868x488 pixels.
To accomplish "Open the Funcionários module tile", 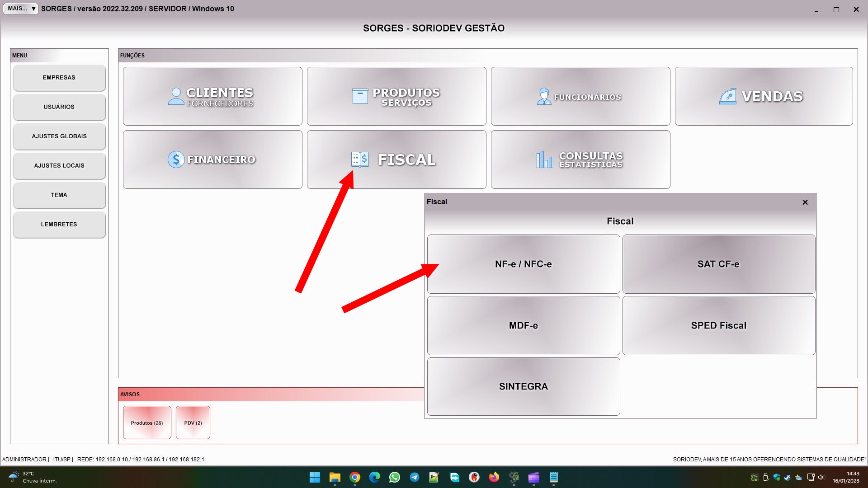I will pyautogui.click(x=580, y=96).
